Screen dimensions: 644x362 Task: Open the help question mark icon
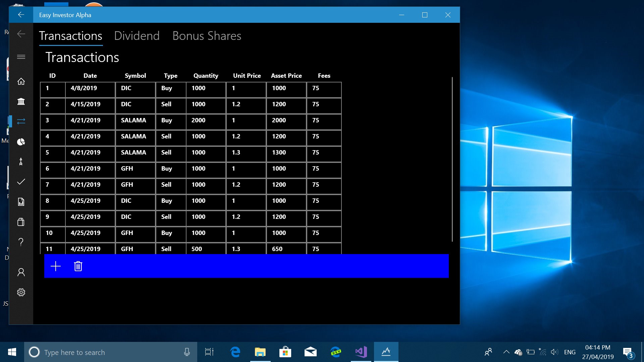coord(21,242)
